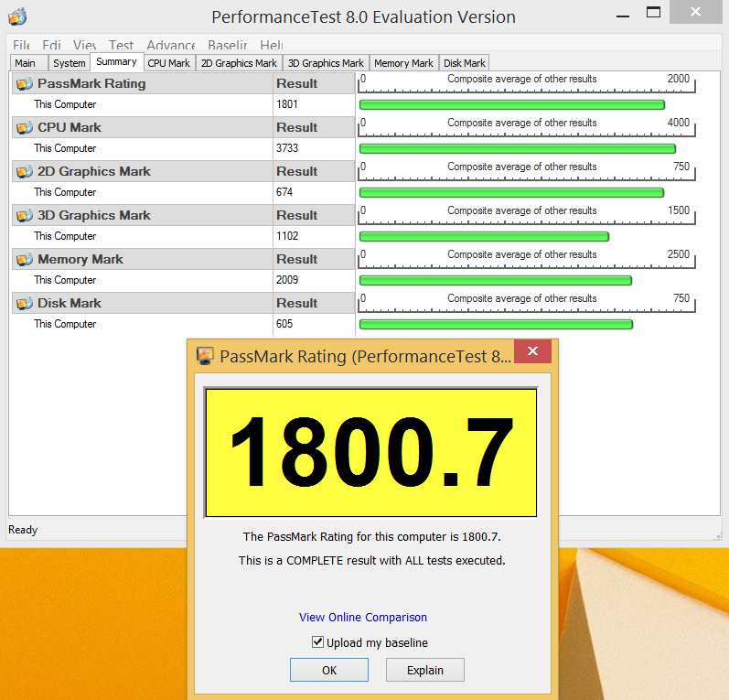
Task: Click the yellow 1800.7 score display
Action: [371, 453]
